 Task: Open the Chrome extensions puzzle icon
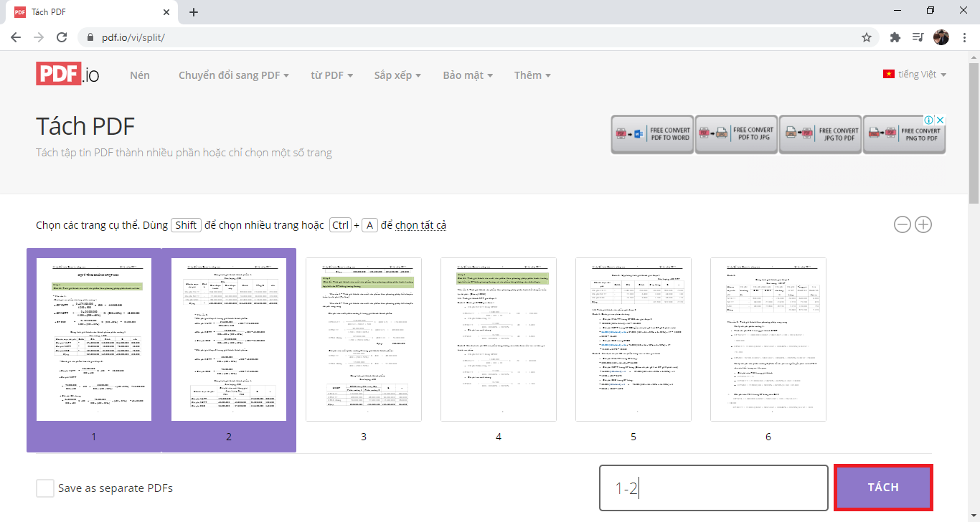(x=895, y=37)
